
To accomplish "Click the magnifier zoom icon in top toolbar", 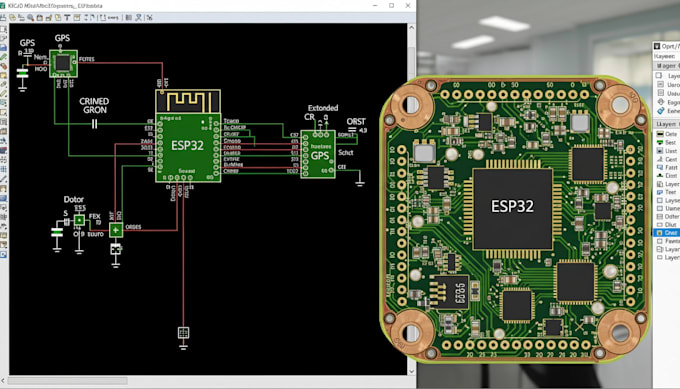I will tap(31, 17).
